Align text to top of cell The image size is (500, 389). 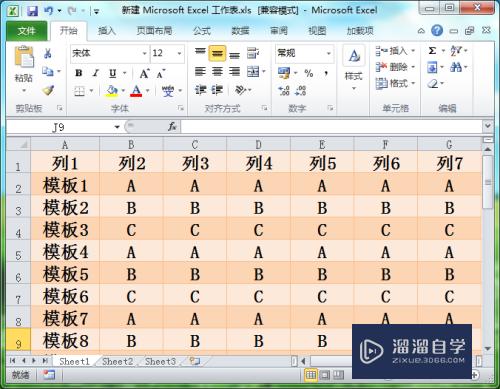[x=200, y=53]
